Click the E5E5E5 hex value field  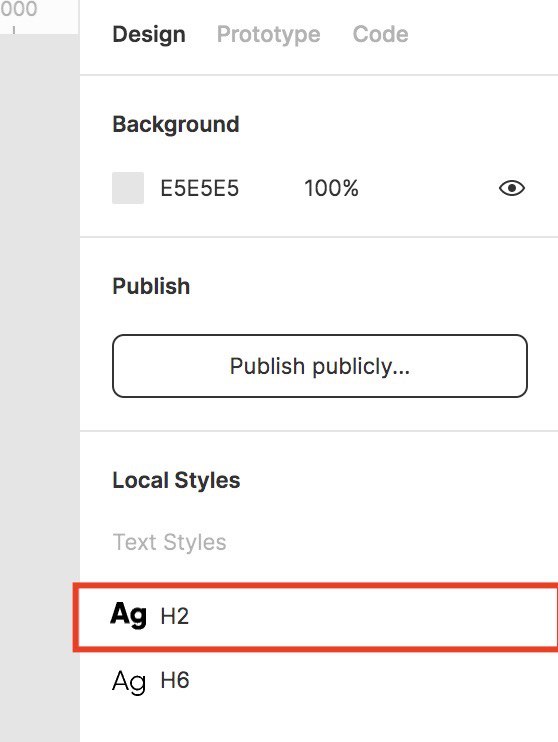point(199,188)
